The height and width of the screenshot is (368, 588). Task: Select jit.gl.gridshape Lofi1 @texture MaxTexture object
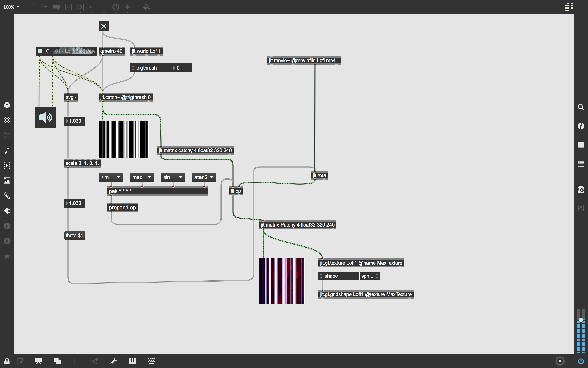pos(366,294)
